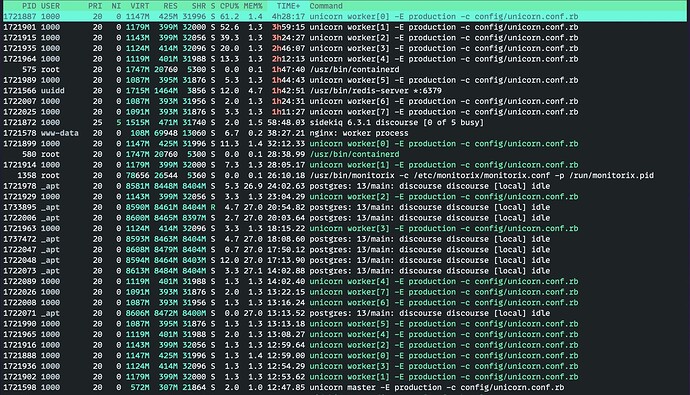Select highlighted process row PID 1721887
Image resolution: width=690 pixels, height=395 pixels.
click(345, 17)
